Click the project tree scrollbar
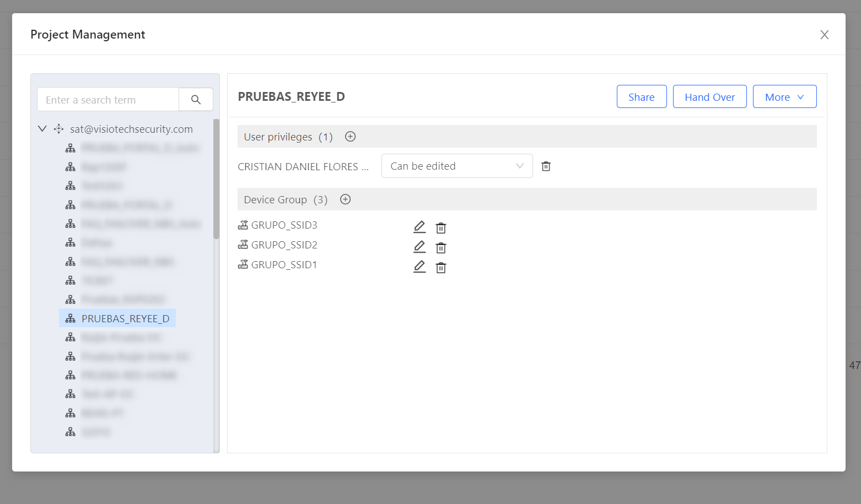 click(x=216, y=179)
